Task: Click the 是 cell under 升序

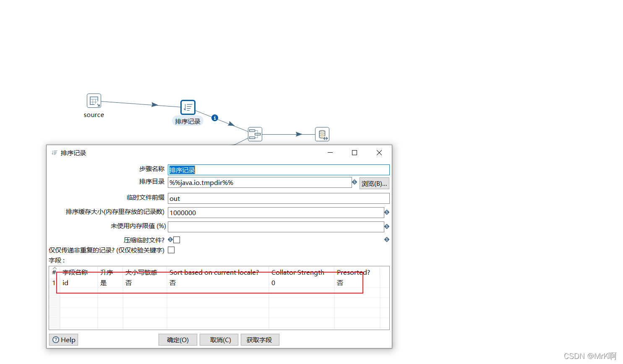Action: [110, 283]
